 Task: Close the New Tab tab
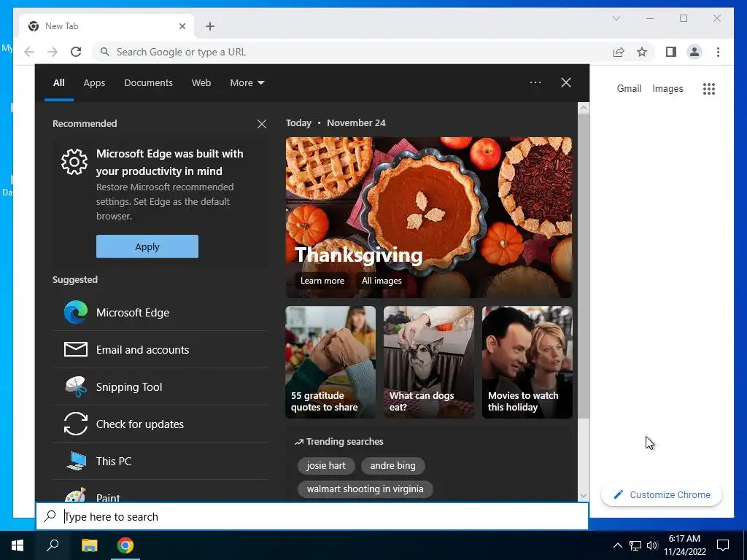point(182,26)
